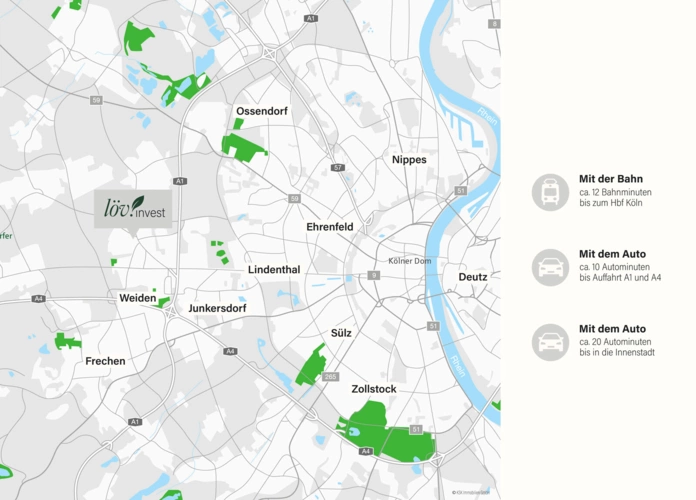Select the Zollstock district label
This screenshot has width=696, height=500.
pyautogui.click(x=374, y=389)
